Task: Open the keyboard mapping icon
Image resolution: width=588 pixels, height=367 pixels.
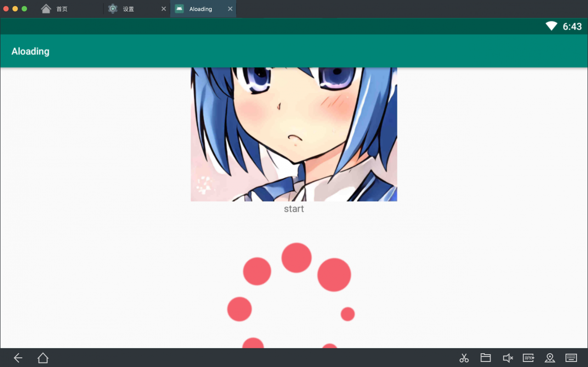Action: pos(571,358)
